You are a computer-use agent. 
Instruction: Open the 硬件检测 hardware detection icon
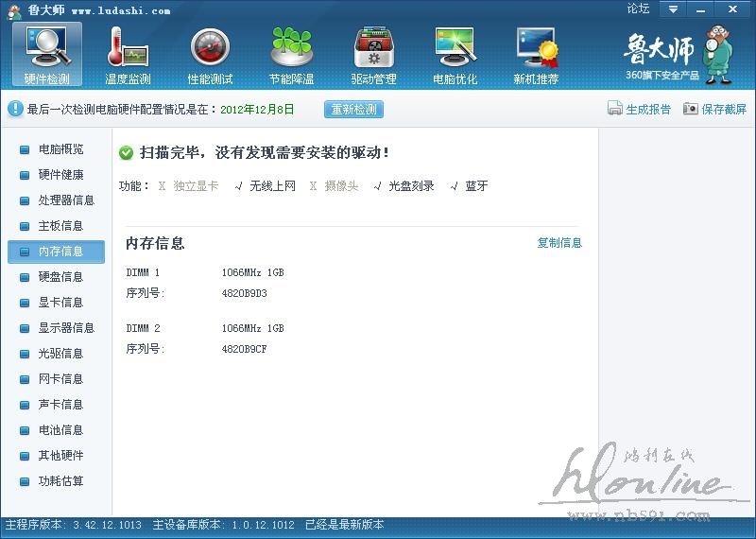click(x=47, y=53)
